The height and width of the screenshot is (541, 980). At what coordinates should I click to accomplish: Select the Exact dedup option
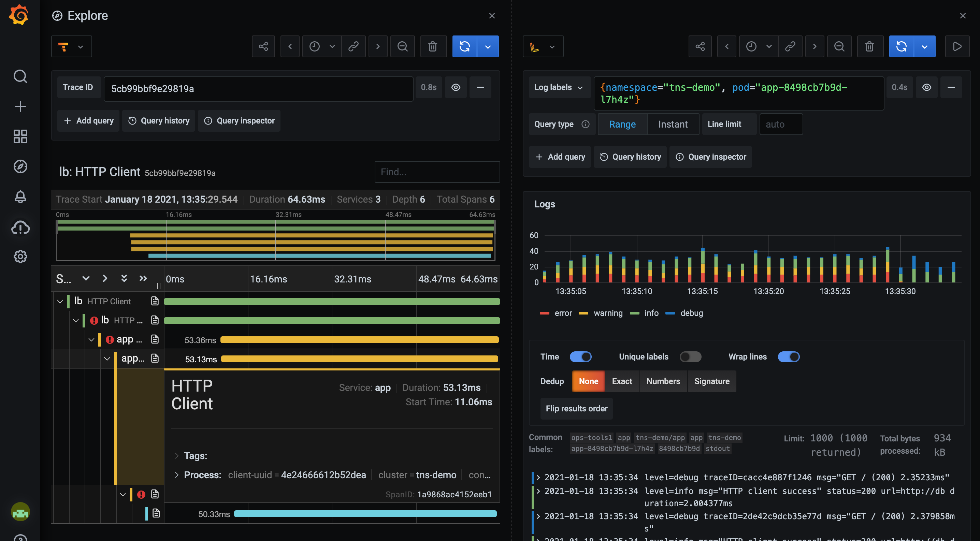622,381
